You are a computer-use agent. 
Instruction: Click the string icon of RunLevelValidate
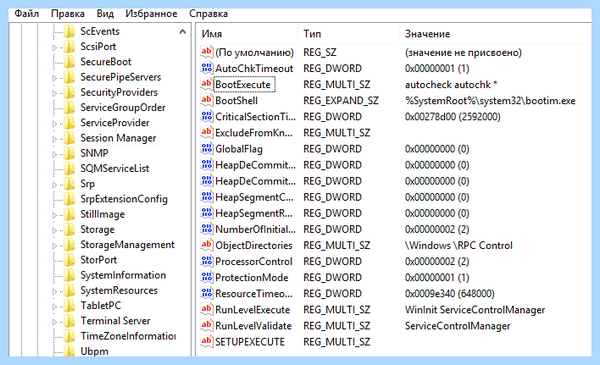[207, 325]
